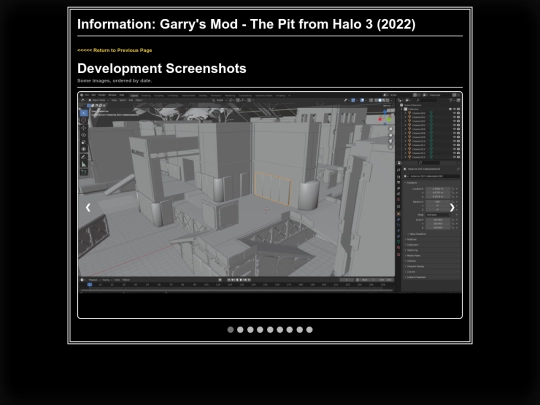Pick the Scale tool in Blender toolbar
Screen dimensions: 540x405
coord(84,142)
